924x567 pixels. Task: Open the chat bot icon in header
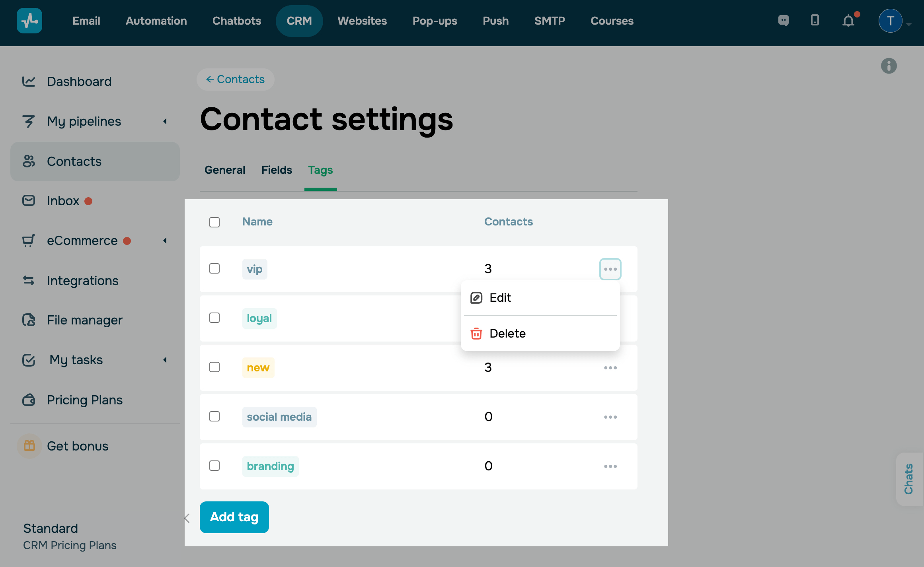784,21
